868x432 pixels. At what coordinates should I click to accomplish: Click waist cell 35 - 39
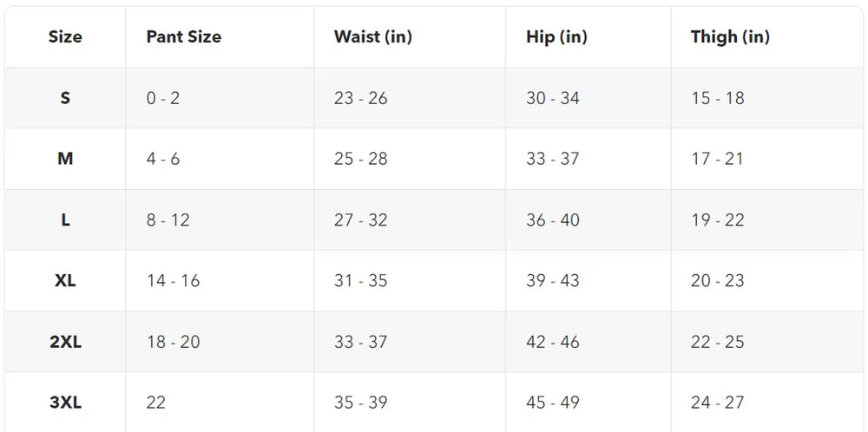click(x=361, y=403)
